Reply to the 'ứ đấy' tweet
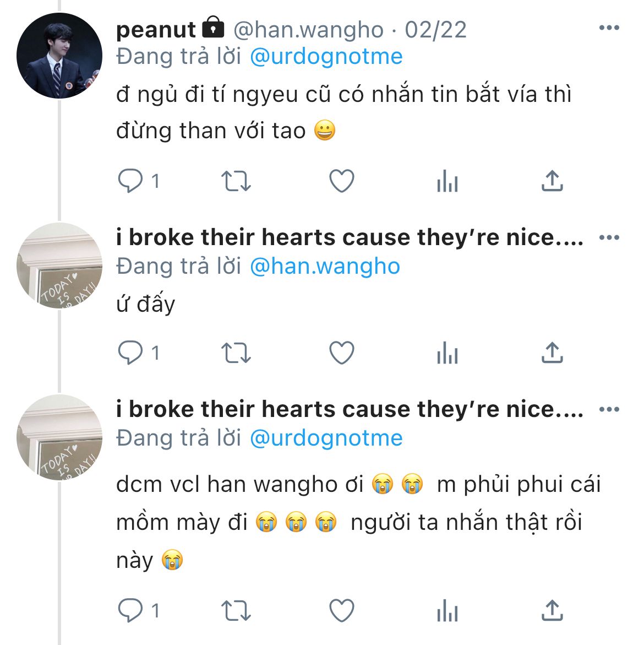 coord(130,353)
